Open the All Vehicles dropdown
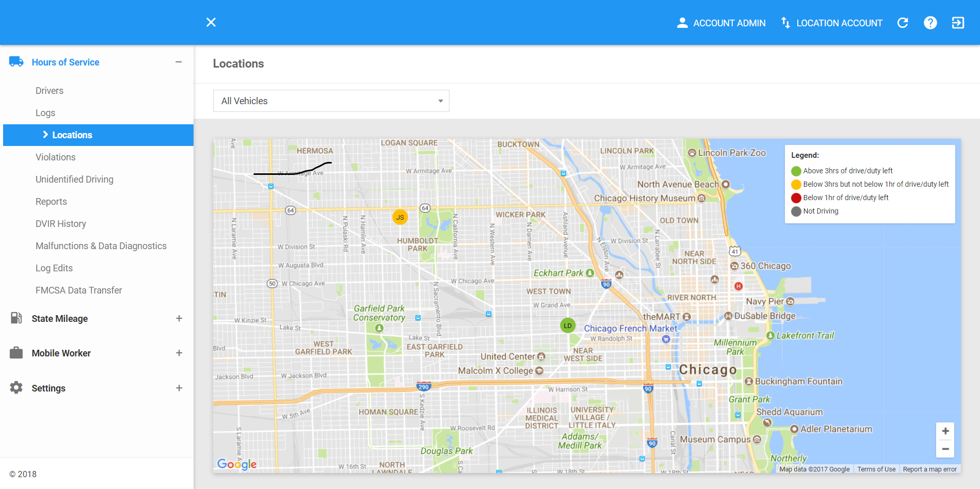980x489 pixels. [x=331, y=101]
